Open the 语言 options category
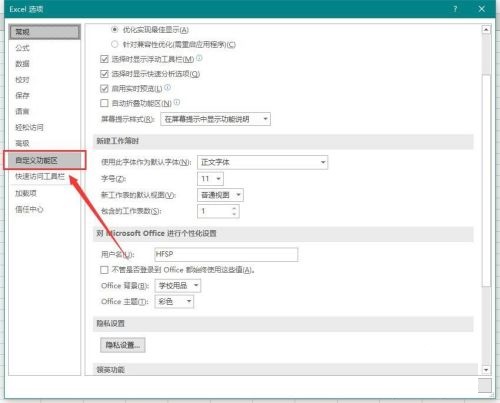Viewport: 500px width, 403px height. [x=22, y=111]
